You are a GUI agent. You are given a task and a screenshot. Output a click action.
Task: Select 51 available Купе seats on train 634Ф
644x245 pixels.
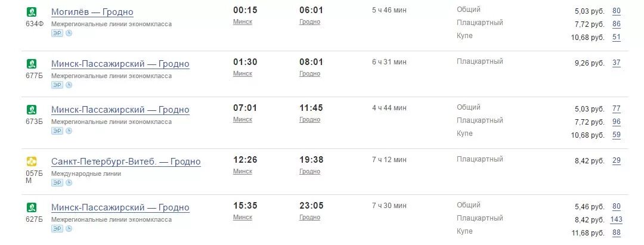(617, 38)
